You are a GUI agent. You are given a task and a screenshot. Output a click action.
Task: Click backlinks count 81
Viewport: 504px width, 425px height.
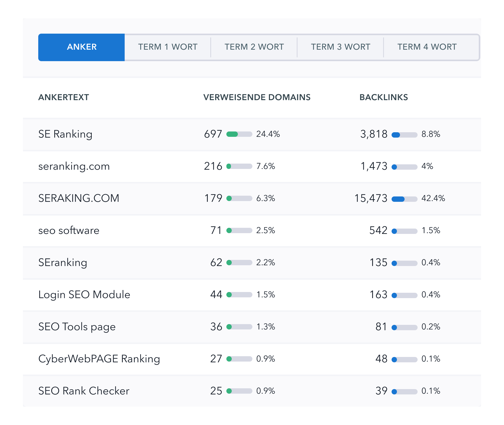click(x=381, y=327)
